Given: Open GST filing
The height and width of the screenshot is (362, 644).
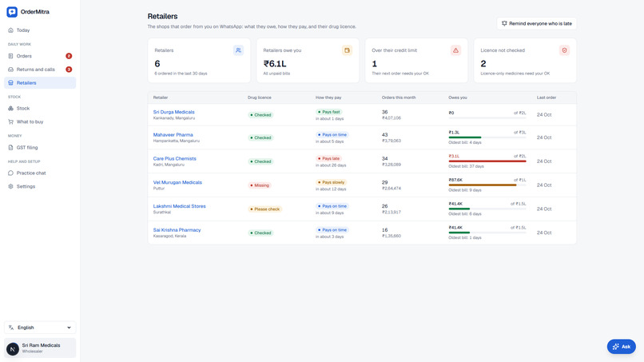Looking at the screenshot, I should [x=40, y=148].
